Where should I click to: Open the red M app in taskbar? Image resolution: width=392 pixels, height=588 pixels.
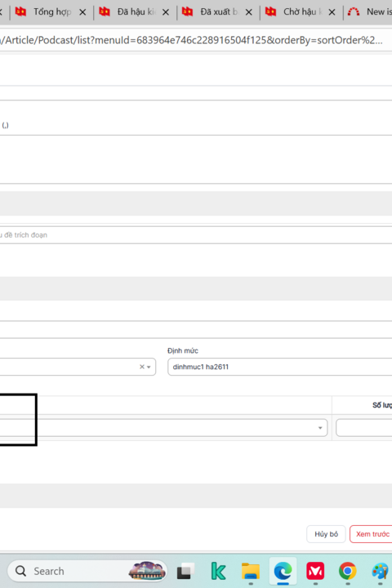(315, 571)
